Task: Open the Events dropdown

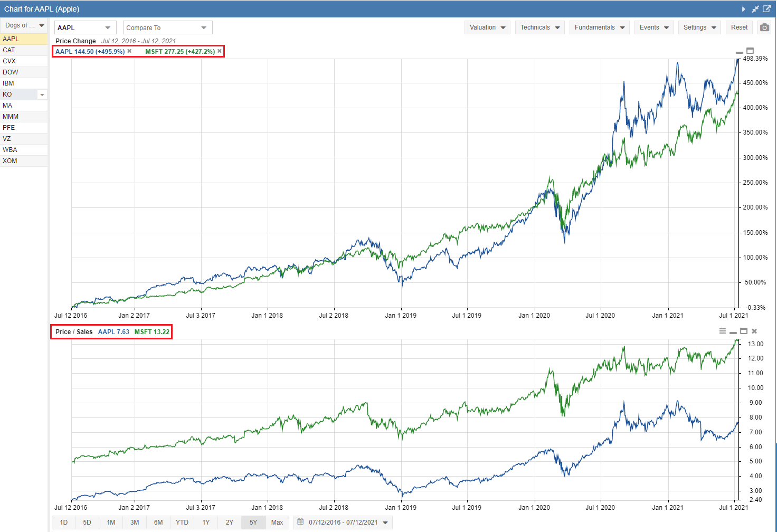Action: pos(654,27)
